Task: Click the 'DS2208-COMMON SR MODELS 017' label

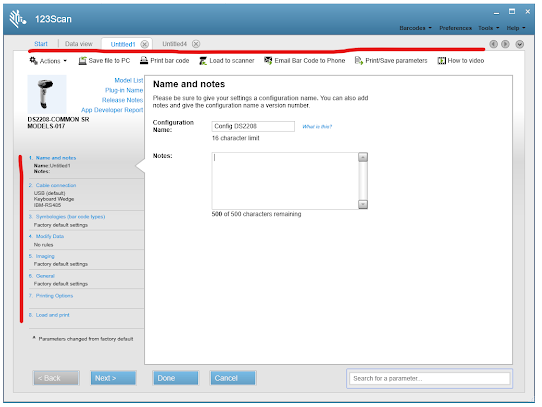Action: [58, 123]
